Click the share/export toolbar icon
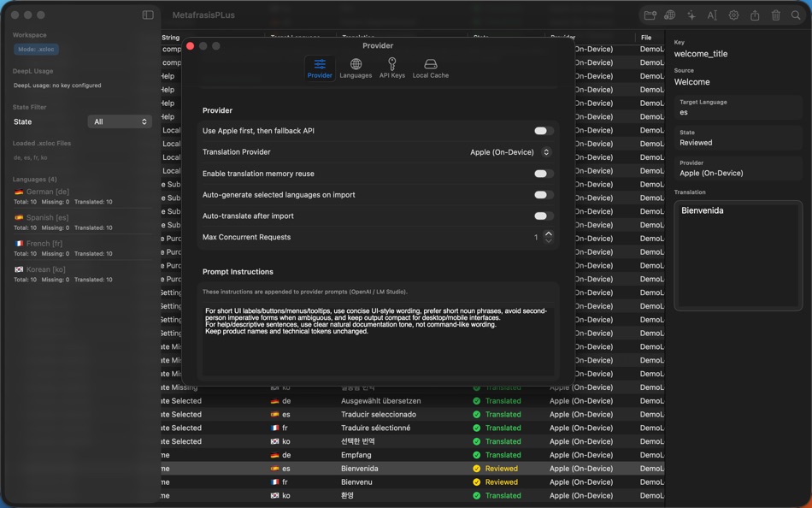The image size is (812, 508). 755,15
